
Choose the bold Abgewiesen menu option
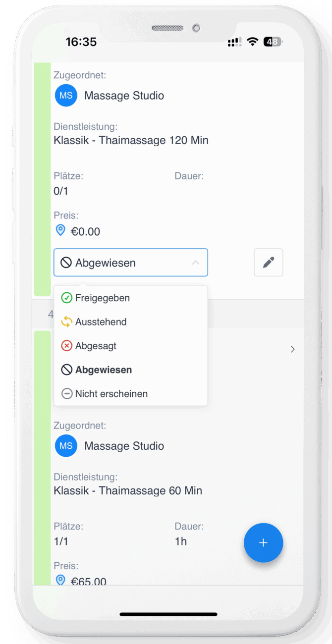tap(131, 370)
